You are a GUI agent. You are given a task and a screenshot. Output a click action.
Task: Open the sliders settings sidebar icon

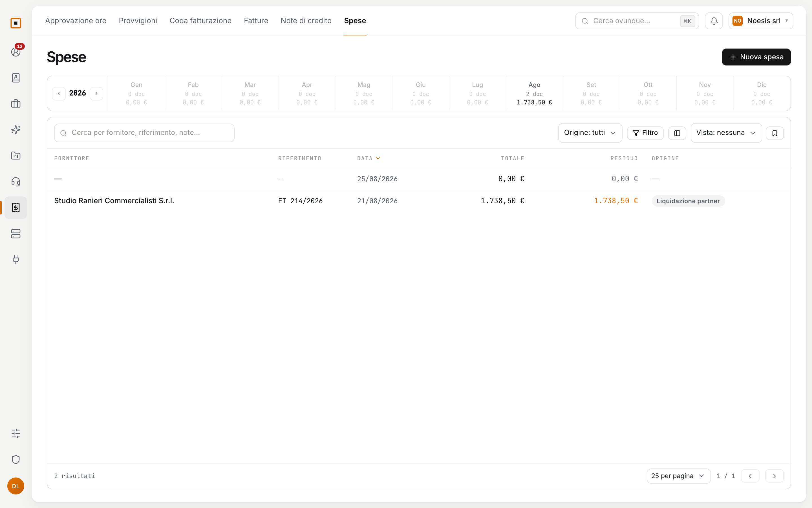[16, 433]
